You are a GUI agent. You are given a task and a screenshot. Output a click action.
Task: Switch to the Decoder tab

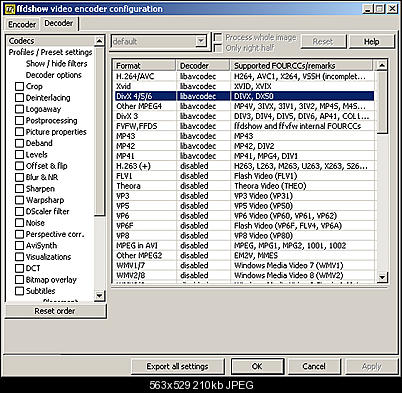pos(59,23)
